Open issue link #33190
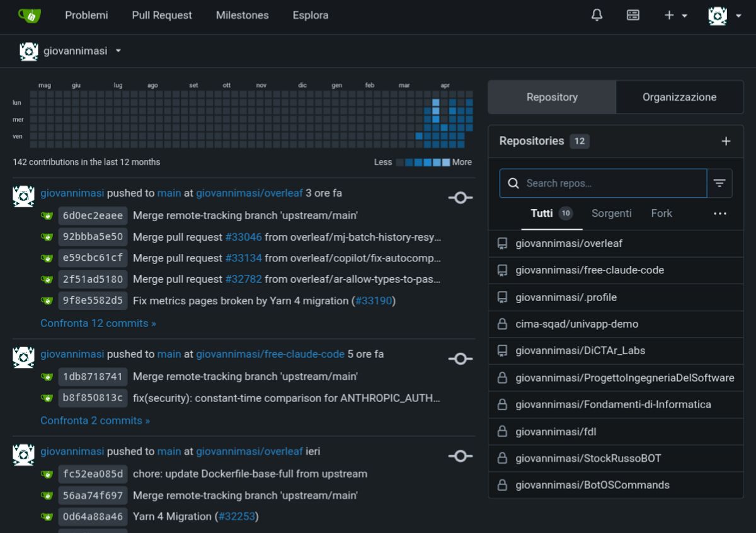The height and width of the screenshot is (533, 756). click(374, 301)
